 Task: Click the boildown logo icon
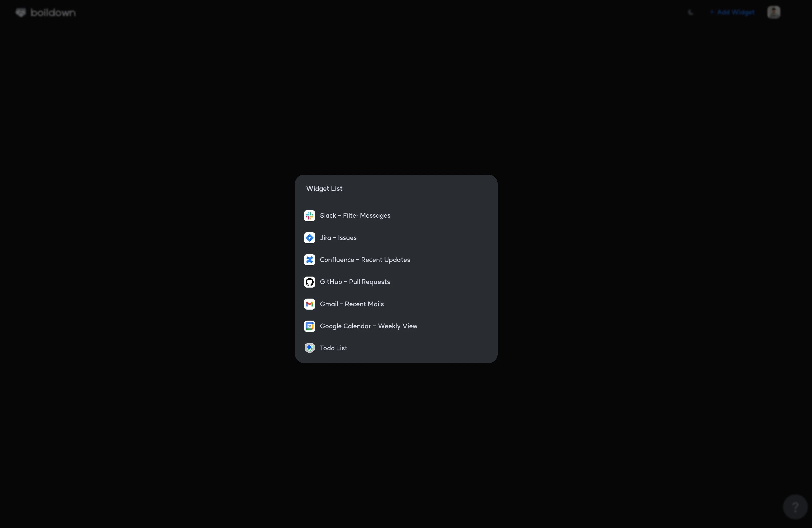click(21, 13)
